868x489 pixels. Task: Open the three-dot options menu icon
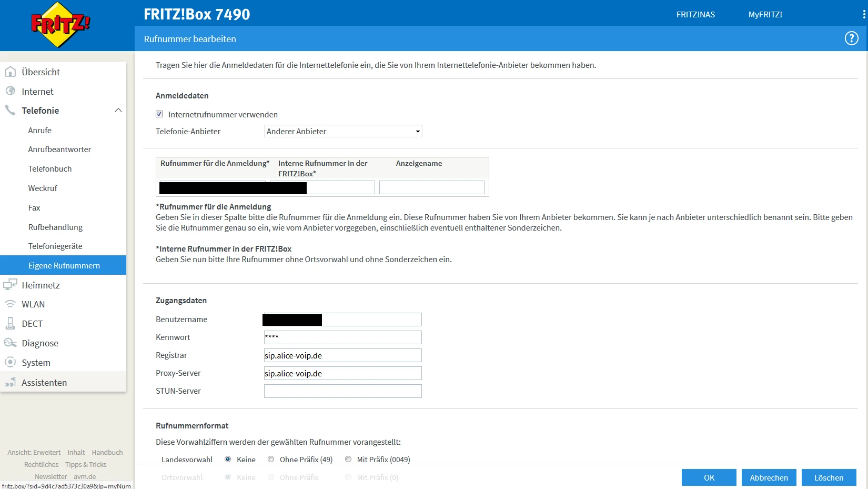(x=864, y=15)
